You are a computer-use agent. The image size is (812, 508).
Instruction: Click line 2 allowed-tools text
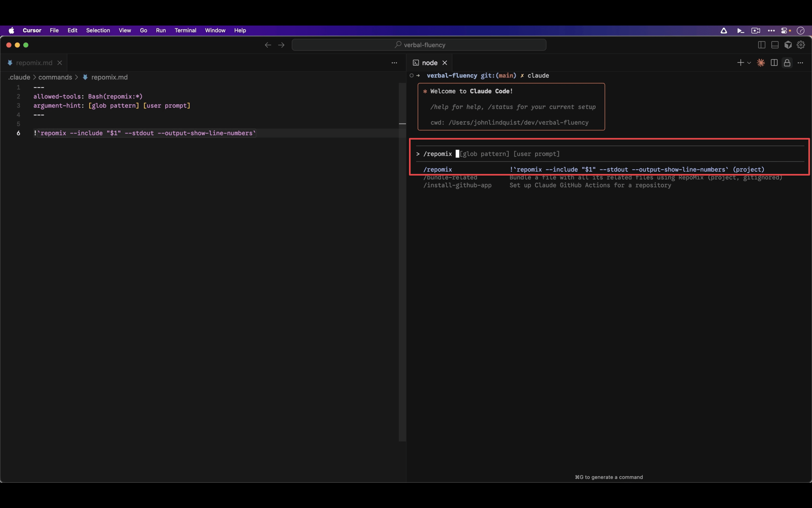(88, 96)
